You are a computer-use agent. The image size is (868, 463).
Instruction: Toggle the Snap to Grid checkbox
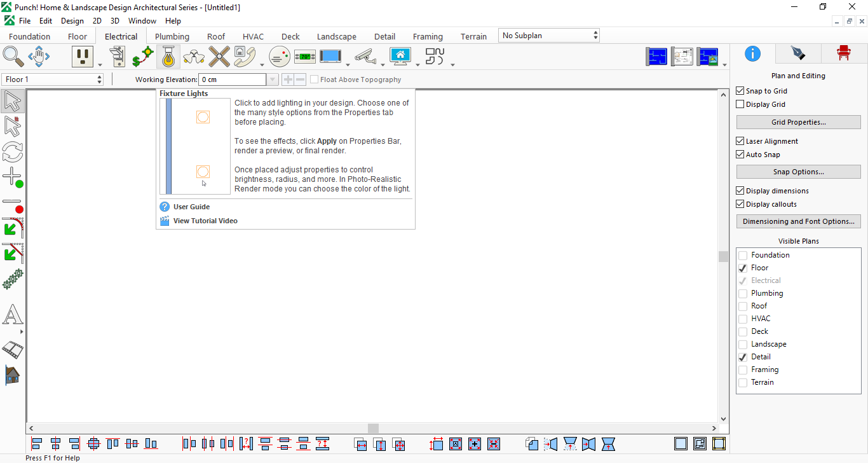[740, 91]
